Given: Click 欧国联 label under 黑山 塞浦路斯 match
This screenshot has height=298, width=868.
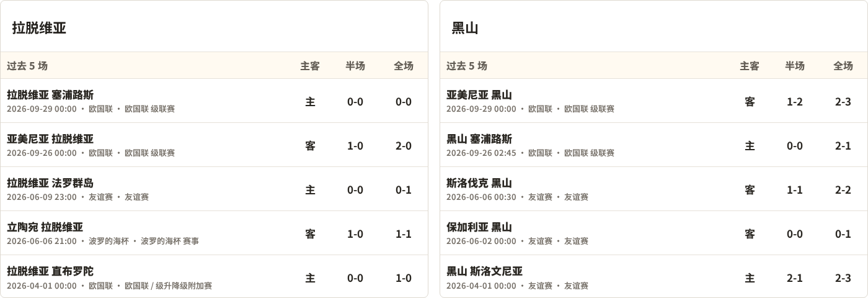Looking at the screenshot, I should click(x=540, y=153).
